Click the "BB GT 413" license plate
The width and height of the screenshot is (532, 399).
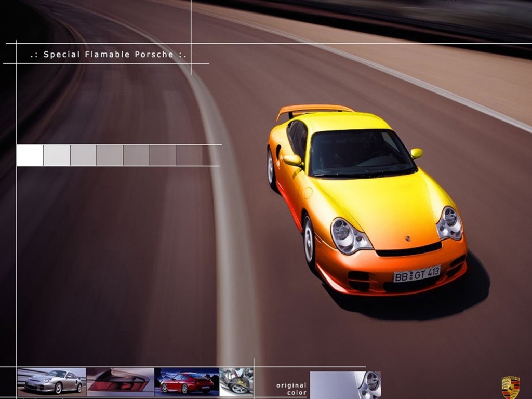(417, 273)
